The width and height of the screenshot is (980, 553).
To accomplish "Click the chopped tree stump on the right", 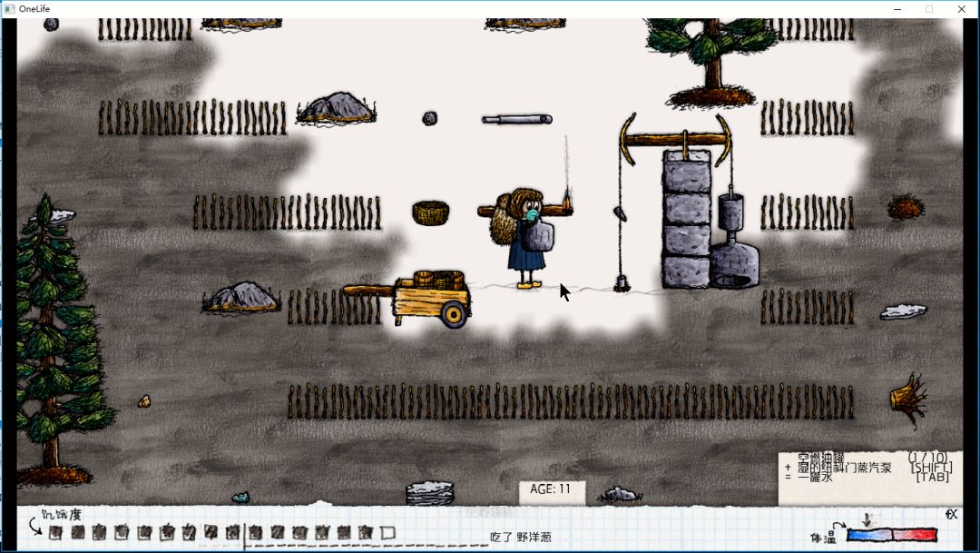I will (908, 400).
